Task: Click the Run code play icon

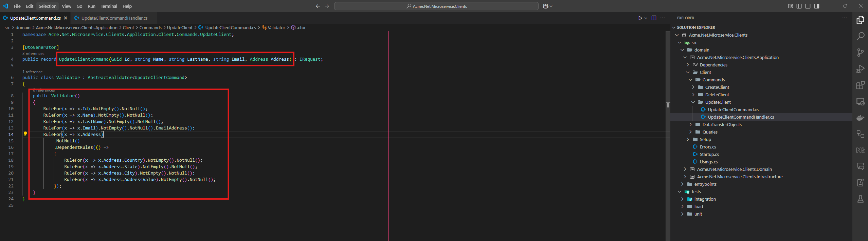Action: (x=640, y=18)
